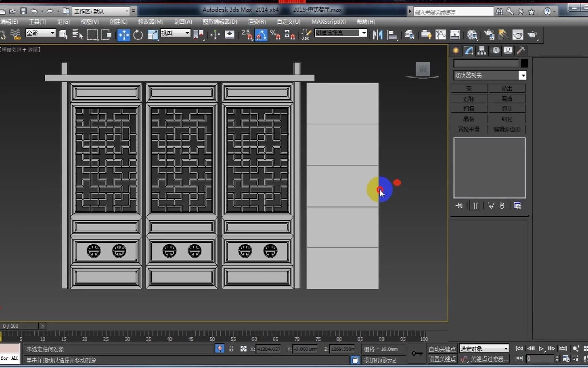
Task: Switch to the Hierarchy panel tab
Action: coord(481,51)
